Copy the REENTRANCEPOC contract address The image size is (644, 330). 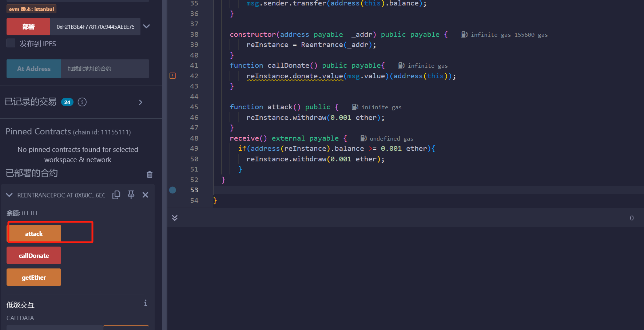pos(116,195)
